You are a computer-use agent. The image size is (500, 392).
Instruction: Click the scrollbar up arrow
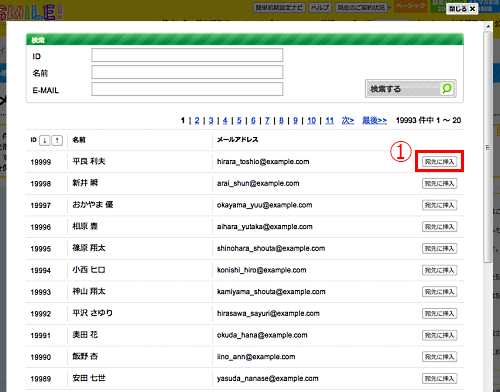(x=488, y=26)
